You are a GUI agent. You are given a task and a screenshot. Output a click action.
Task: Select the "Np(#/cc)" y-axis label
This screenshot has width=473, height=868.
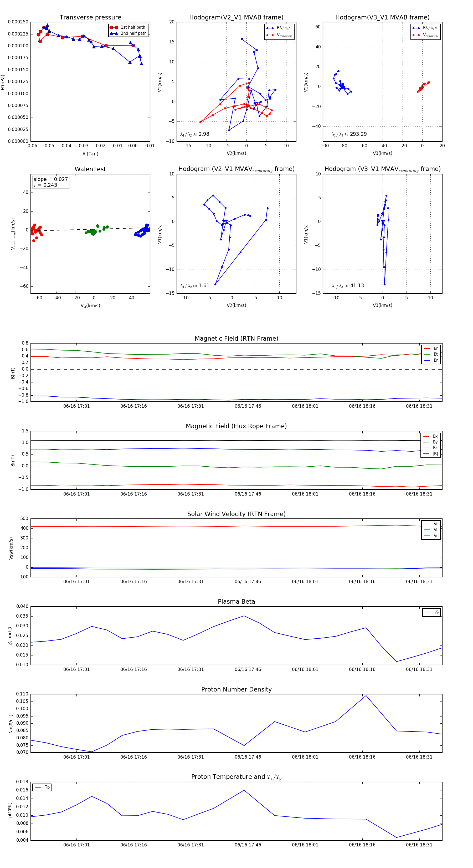[11, 723]
